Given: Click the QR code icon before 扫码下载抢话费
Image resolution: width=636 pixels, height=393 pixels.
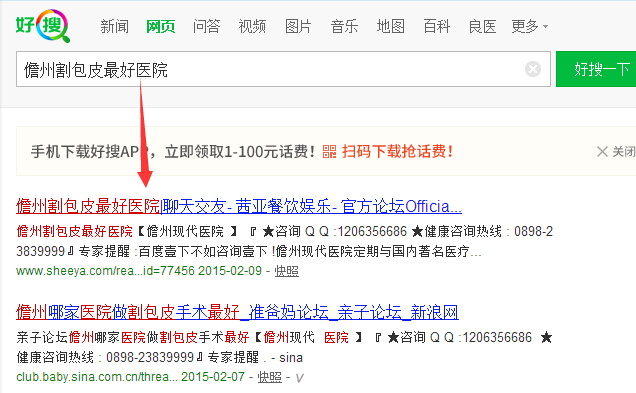Looking at the screenshot, I should click(x=329, y=152).
